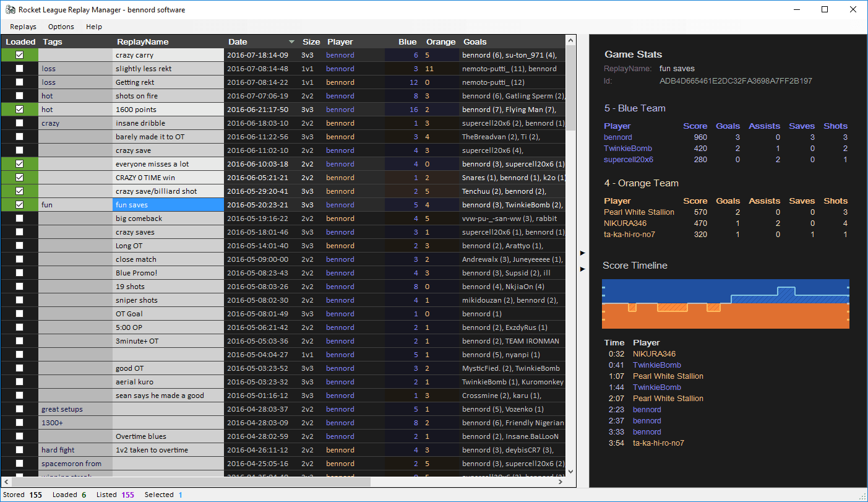Expand the lower arrow beside the replay table
The width and height of the screenshot is (868, 502).
pos(582,269)
